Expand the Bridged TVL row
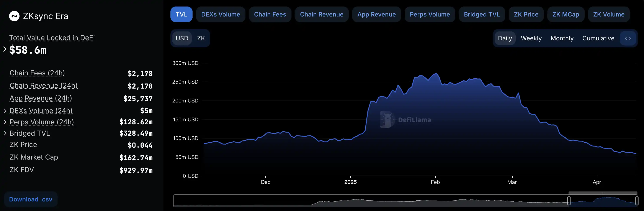Screen dimensions: 644x211 (x=5, y=133)
